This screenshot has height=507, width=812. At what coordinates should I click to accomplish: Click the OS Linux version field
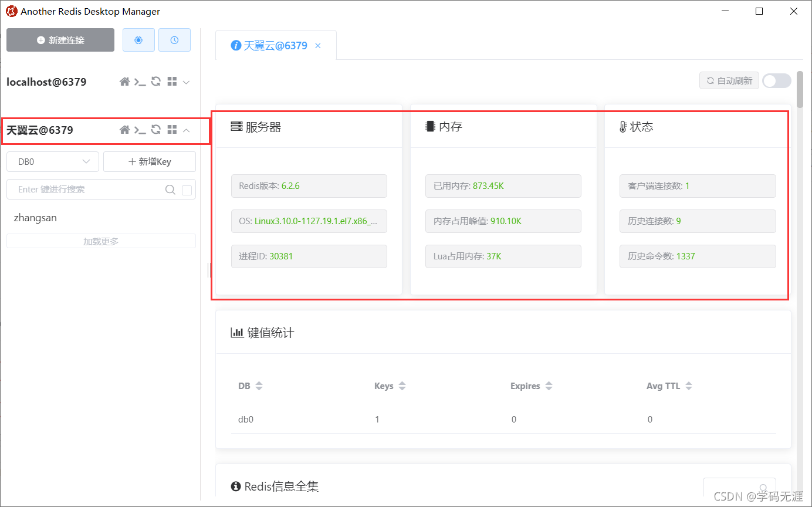coord(309,221)
